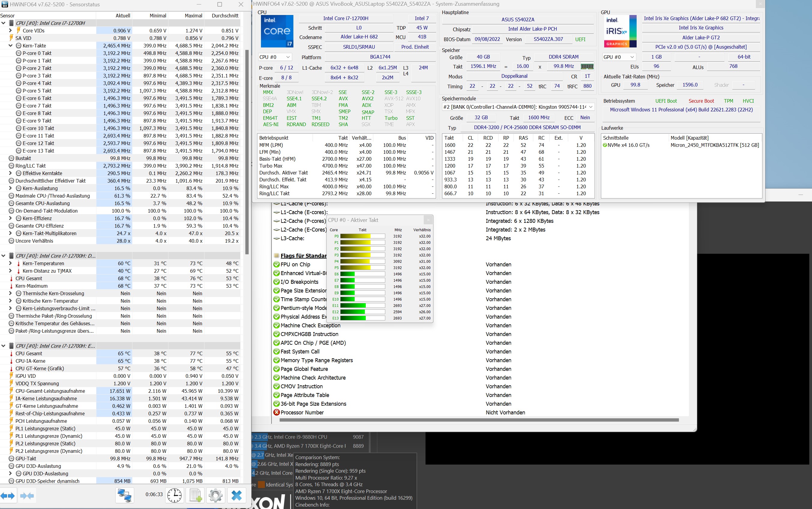Click the Minimal column header

(x=150, y=16)
